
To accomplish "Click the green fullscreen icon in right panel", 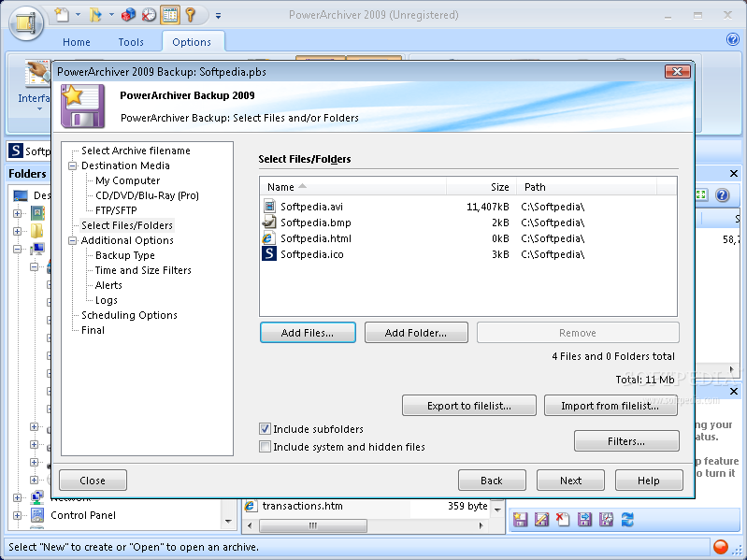I will (x=701, y=194).
